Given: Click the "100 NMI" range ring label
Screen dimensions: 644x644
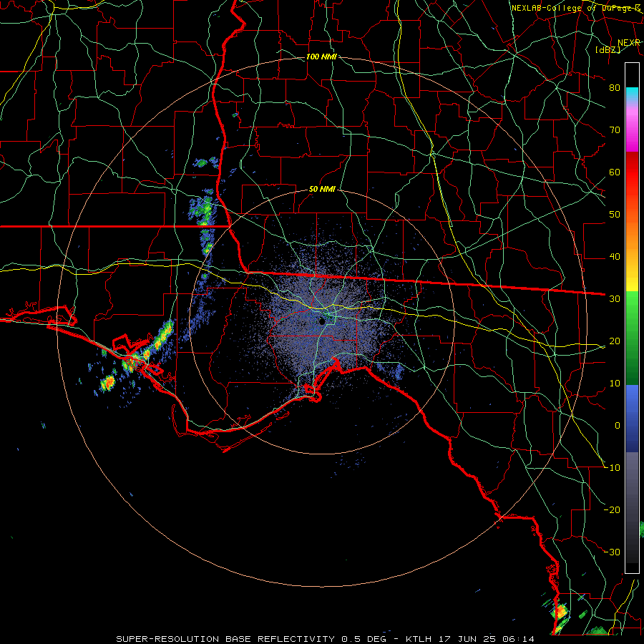Looking at the screenshot, I should [x=321, y=57].
